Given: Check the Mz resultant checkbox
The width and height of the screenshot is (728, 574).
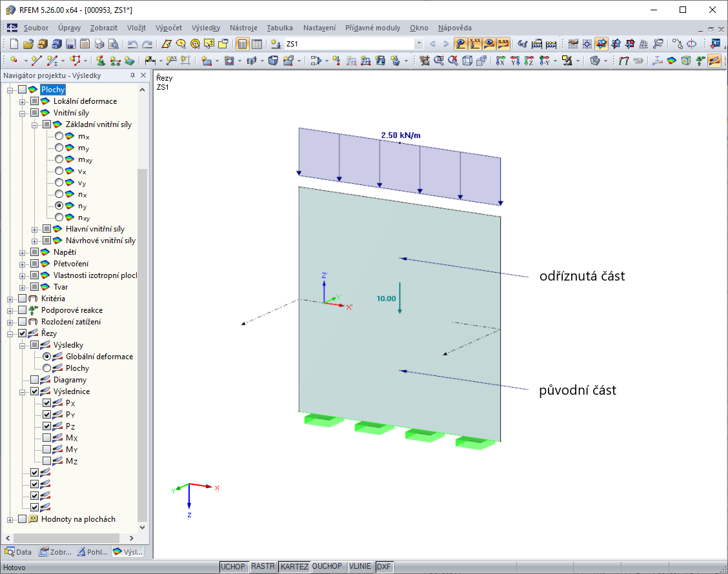Looking at the screenshot, I should coord(47,460).
